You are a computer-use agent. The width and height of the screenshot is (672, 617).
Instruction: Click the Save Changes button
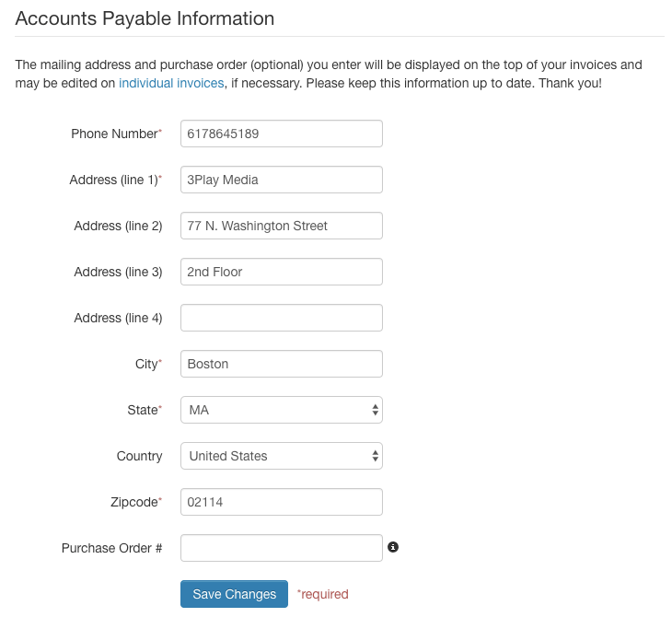tap(234, 593)
